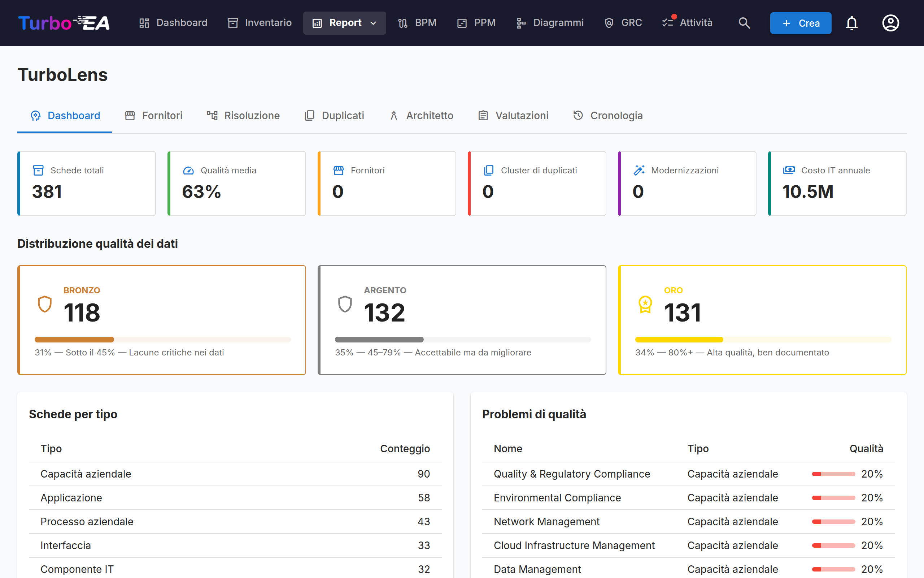This screenshot has width=924, height=578.
Task: Click the Bronzo shield icon
Action: click(45, 304)
